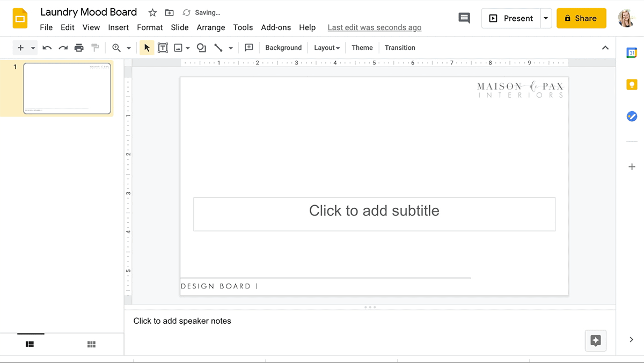
Task: Open the Arrange menu
Action: pyautogui.click(x=211, y=27)
